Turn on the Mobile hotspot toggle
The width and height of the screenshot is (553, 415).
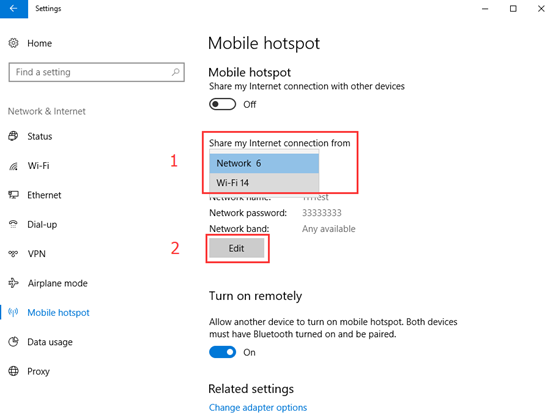click(223, 104)
